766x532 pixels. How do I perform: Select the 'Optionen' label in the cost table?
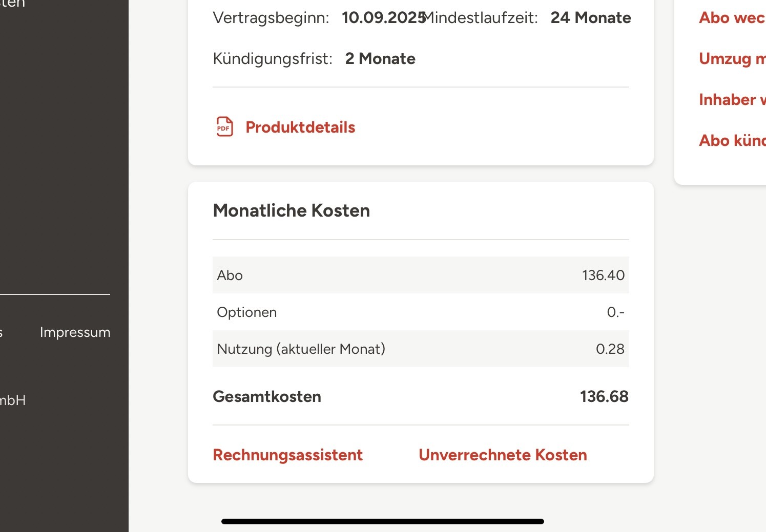tap(246, 312)
